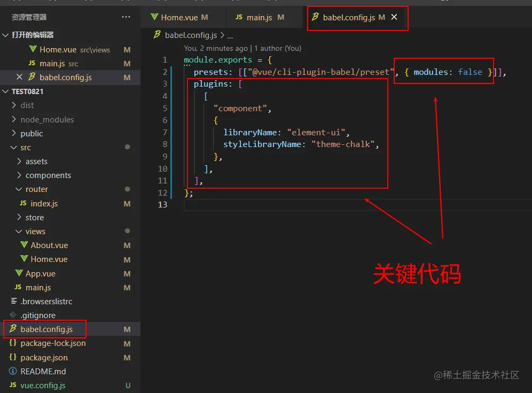
Task: Click the git blame author codelens text
Action: (x=242, y=48)
